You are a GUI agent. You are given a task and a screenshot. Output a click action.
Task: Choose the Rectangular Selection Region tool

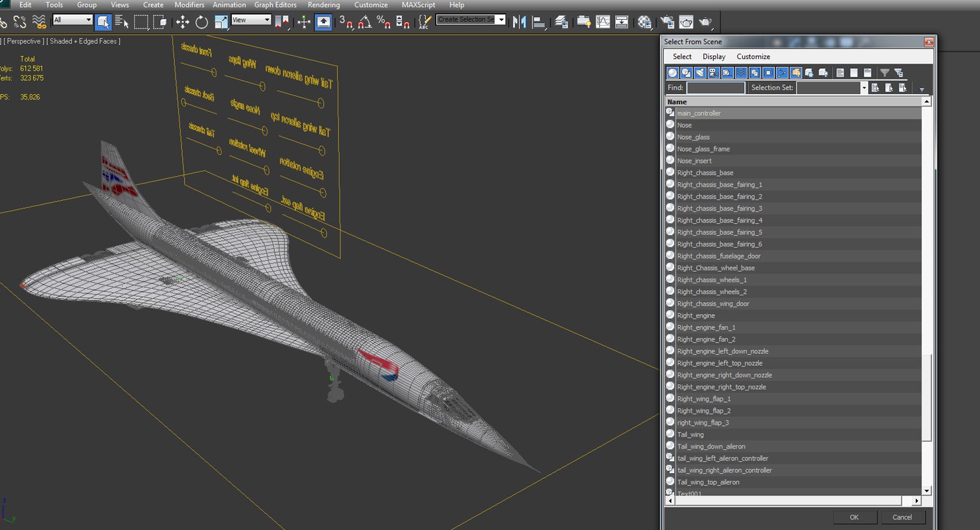pos(141,22)
